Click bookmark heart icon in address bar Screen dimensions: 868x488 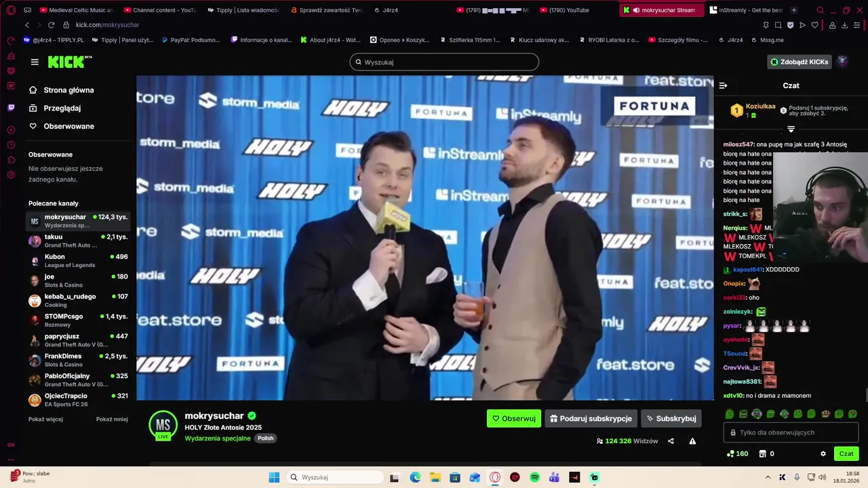(x=814, y=25)
